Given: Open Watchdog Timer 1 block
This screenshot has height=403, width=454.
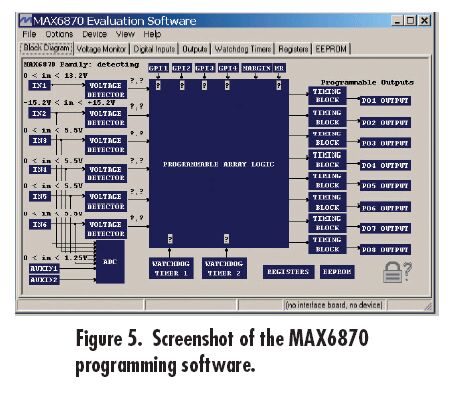Looking at the screenshot, I should point(171,268).
